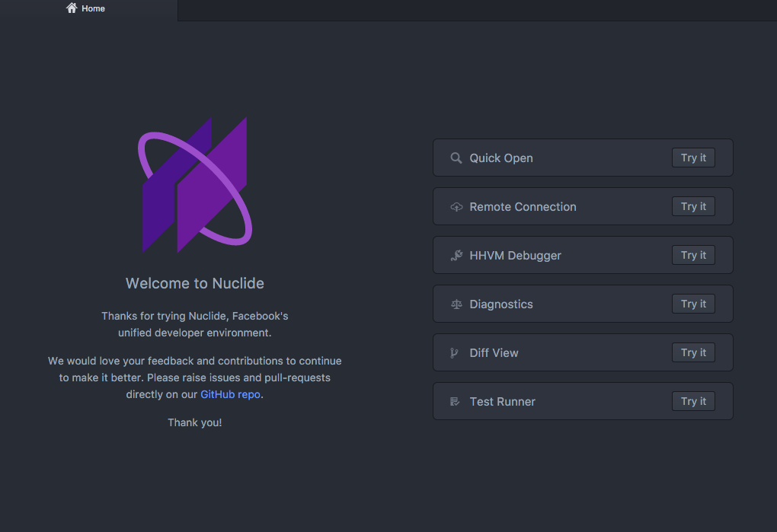Click the Test Runner checklist icon
Screen dimensions: 777x532
pos(455,401)
